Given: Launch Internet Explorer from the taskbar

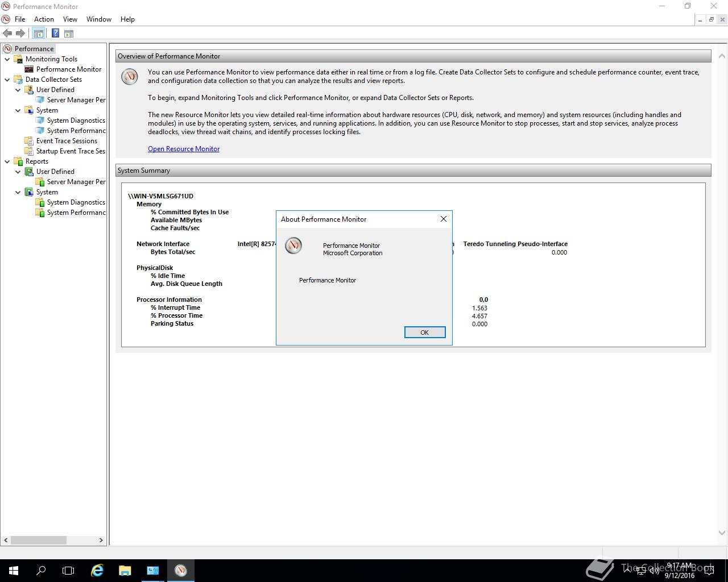Looking at the screenshot, I should [x=97, y=571].
